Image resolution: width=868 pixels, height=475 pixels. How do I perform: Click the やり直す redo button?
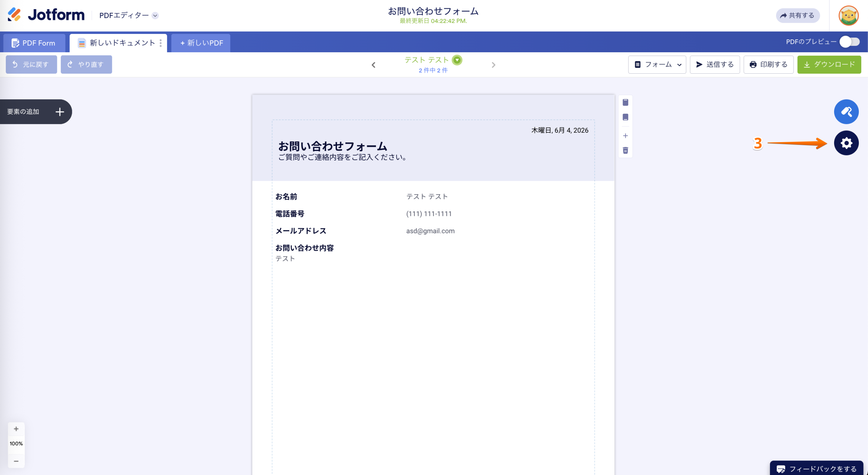tap(86, 64)
